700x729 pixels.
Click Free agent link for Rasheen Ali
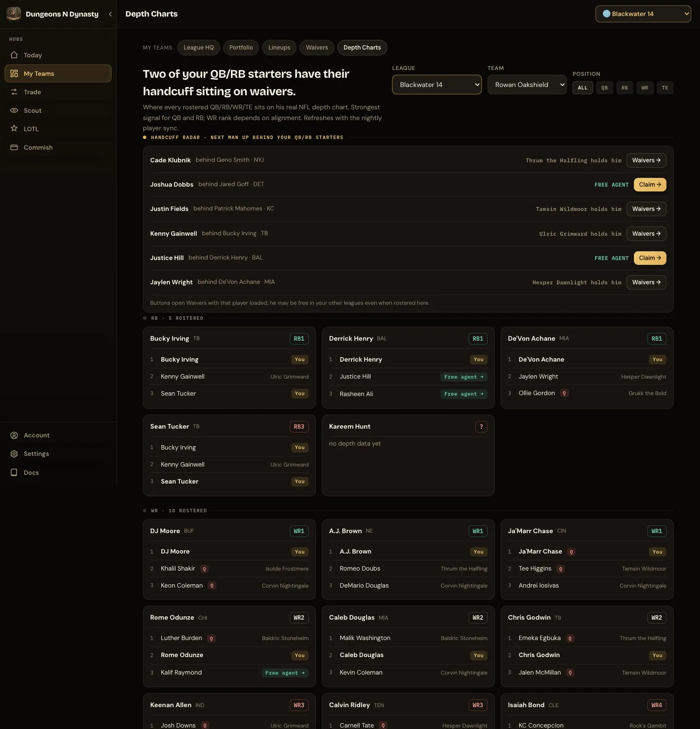[464, 394]
